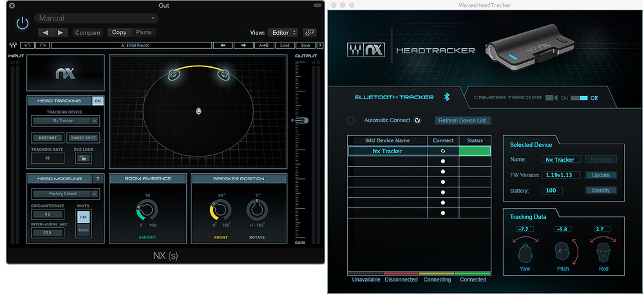Refresh the device list
The height and width of the screenshot is (295, 644).
coord(462,120)
